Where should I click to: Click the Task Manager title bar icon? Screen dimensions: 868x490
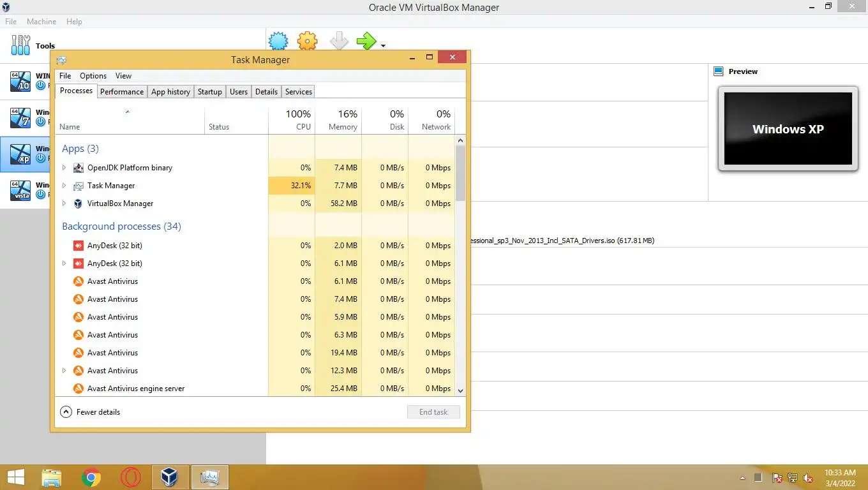(61, 60)
